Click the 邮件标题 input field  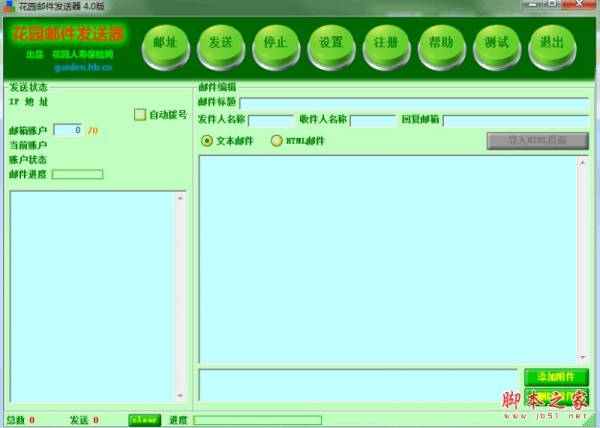(x=413, y=103)
